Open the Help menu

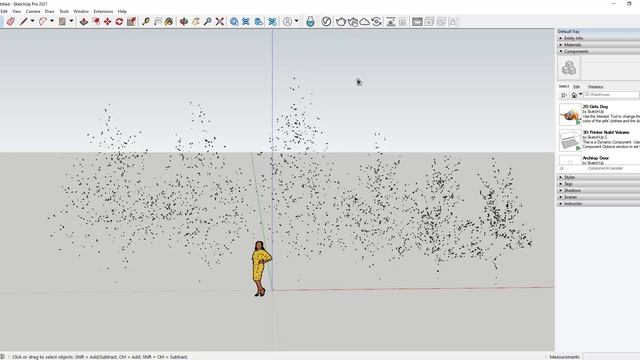(122, 11)
